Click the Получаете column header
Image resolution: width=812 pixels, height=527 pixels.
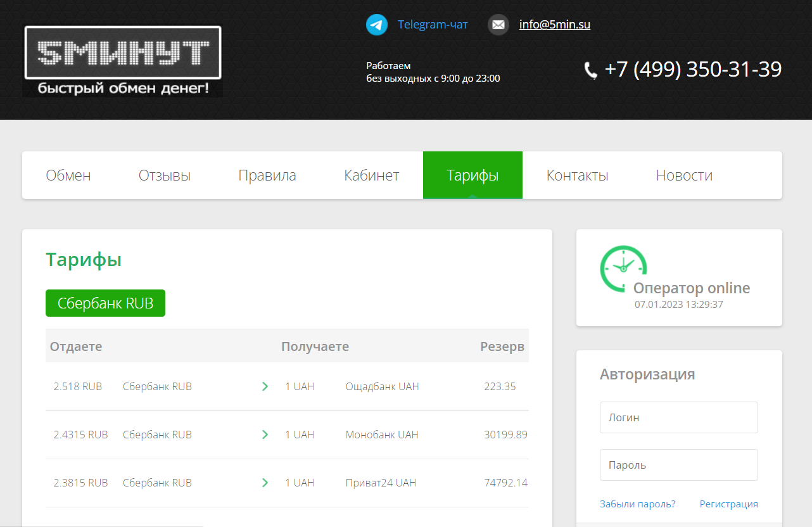pyautogui.click(x=315, y=346)
